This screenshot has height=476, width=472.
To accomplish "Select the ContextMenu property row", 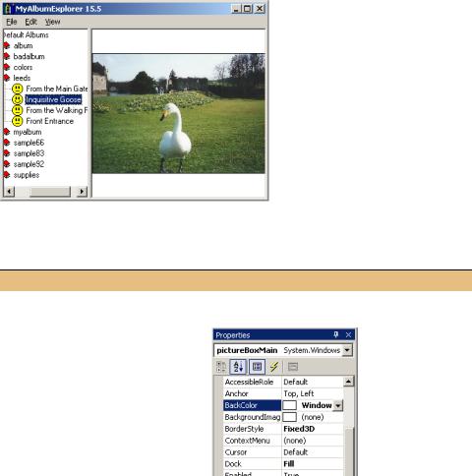I will 283,441.
